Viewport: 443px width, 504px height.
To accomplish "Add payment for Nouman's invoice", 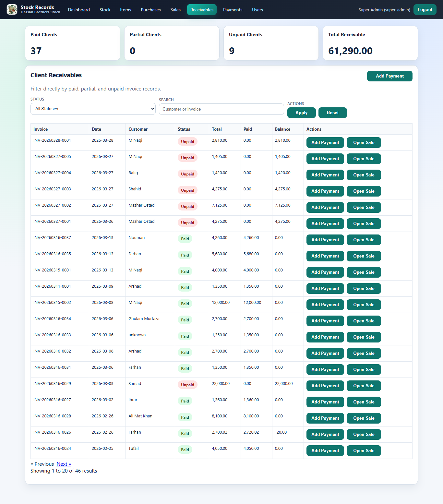I will (325, 240).
